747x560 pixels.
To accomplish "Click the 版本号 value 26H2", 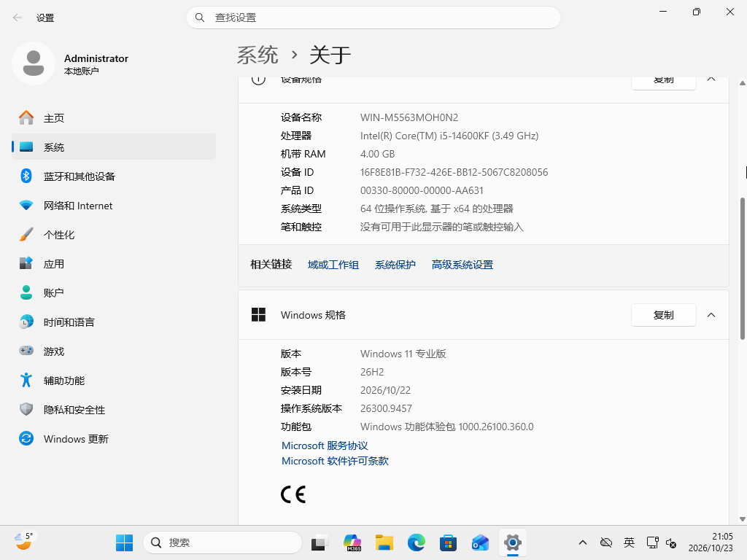I will click(372, 372).
